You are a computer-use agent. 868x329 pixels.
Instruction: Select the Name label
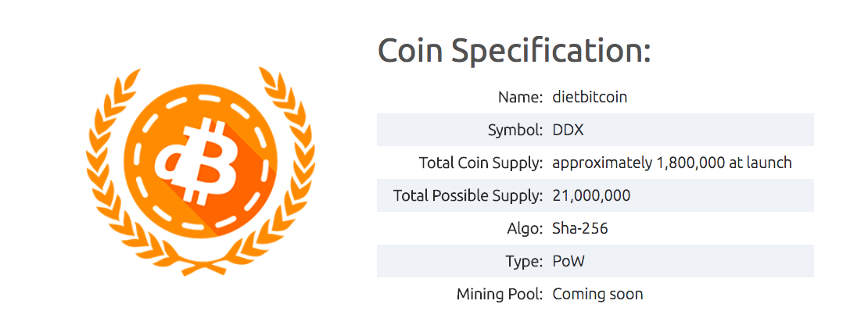(x=520, y=98)
